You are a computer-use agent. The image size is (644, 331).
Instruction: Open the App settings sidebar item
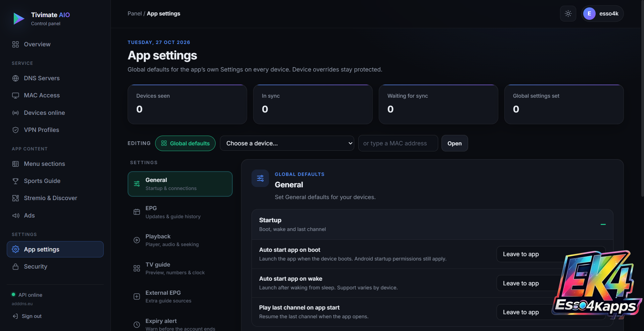55,249
